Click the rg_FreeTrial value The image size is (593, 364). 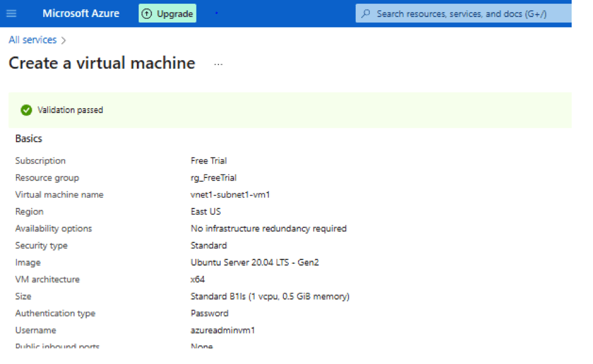(213, 177)
